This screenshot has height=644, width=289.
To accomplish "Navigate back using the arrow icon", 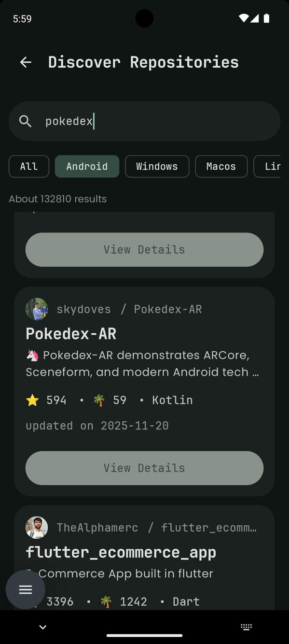I will 25,62.
